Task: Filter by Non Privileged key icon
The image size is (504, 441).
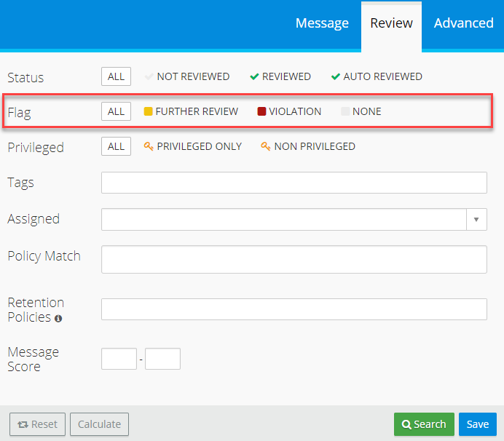Action: (x=266, y=147)
